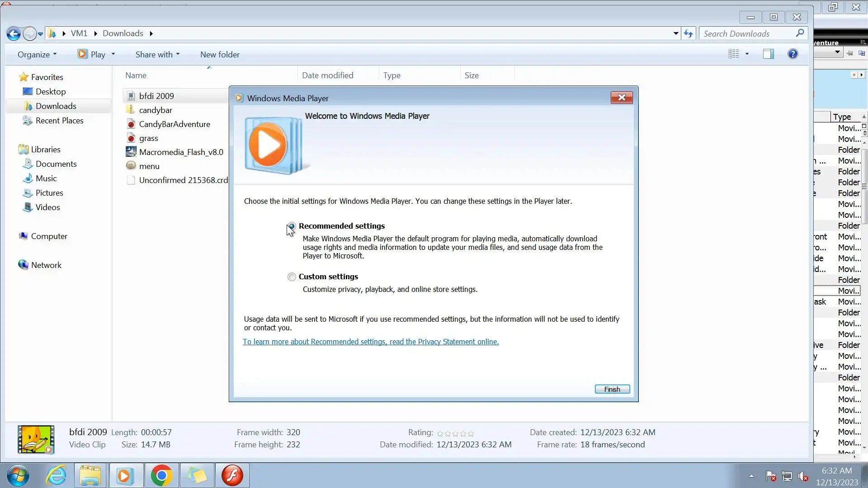Click the refresh button beside address bar
The height and width of the screenshot is (488, 868).
(x=688, y=33)
